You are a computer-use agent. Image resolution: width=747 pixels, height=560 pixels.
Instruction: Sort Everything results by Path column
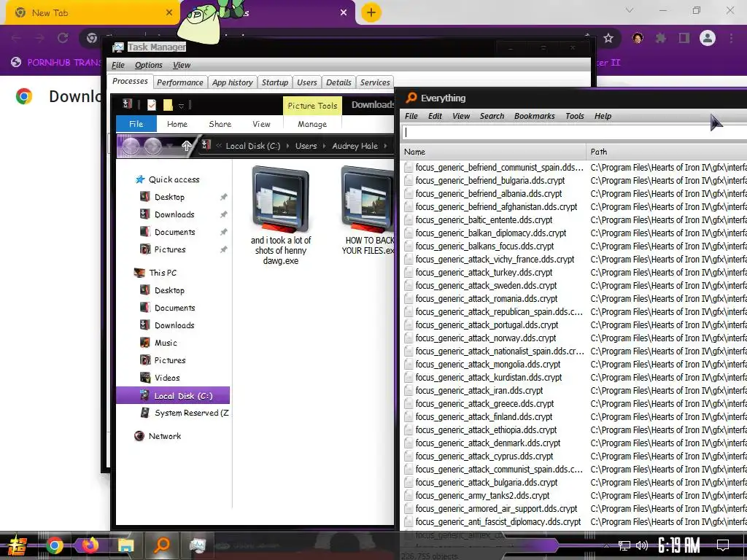pyautogui.click(x=667, y=152)
